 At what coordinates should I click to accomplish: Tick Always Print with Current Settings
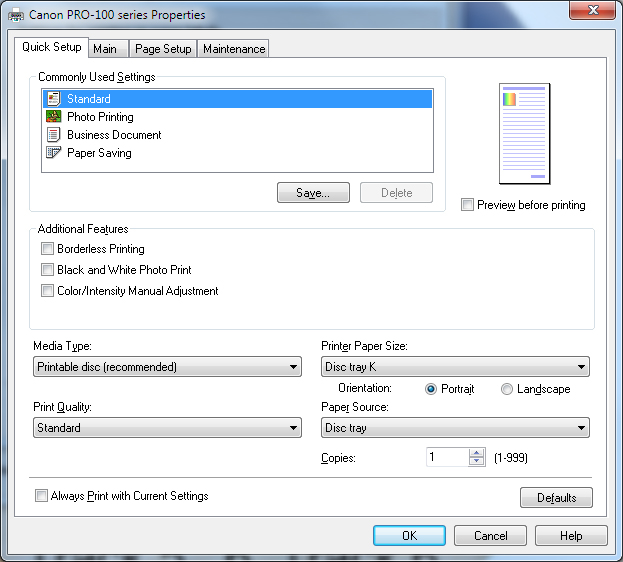click(41, 496)
